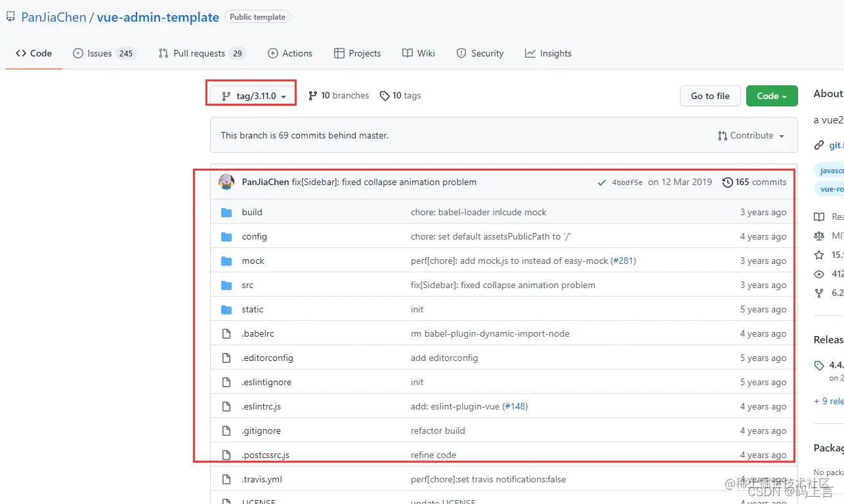Open the Actions tab
Screen dimensions: 844x504
pos(290,53)
